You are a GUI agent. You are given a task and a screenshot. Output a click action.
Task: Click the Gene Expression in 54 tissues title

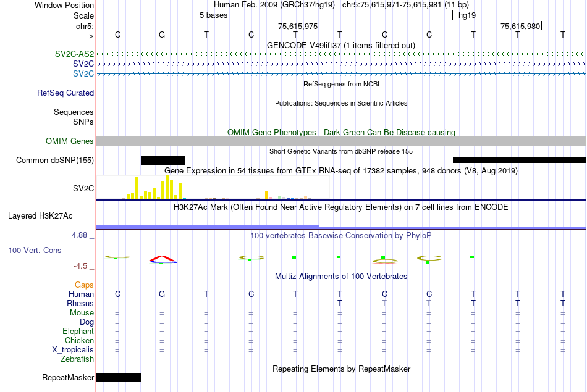341,171
